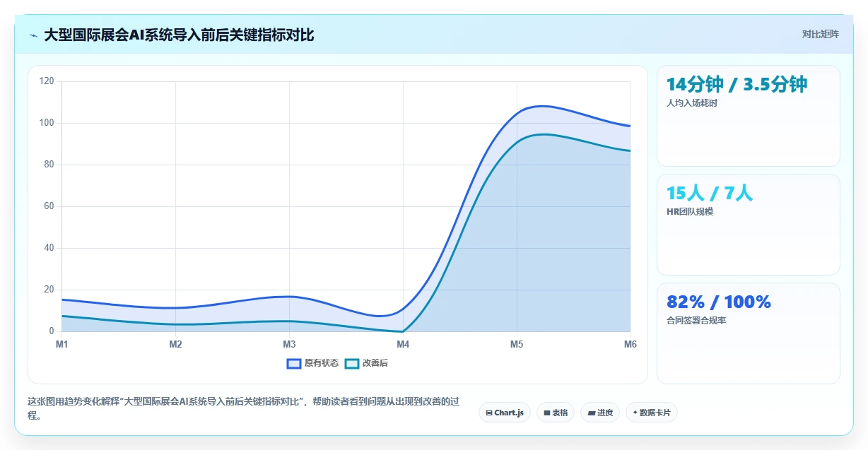This screenshot has width=868, height=450.
Task: Click the HR团队规模 label
Action: click(x=690, y=212)
